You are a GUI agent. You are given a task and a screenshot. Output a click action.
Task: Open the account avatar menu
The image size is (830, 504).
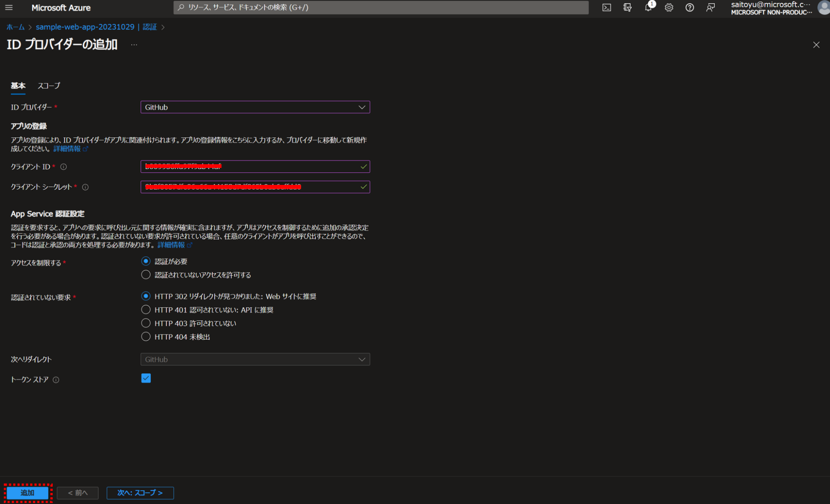click(x=824, y=8)
